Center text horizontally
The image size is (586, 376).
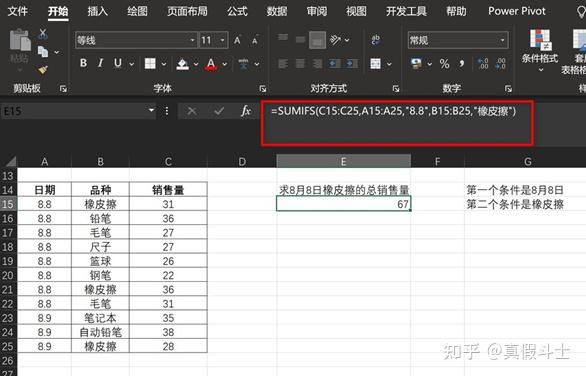pos(300,64)
